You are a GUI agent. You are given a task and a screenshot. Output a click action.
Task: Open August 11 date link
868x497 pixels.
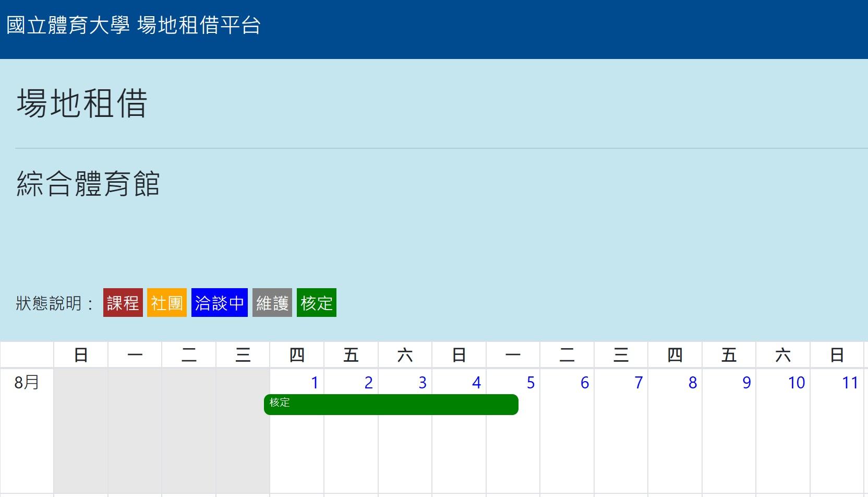click(850, 383)
